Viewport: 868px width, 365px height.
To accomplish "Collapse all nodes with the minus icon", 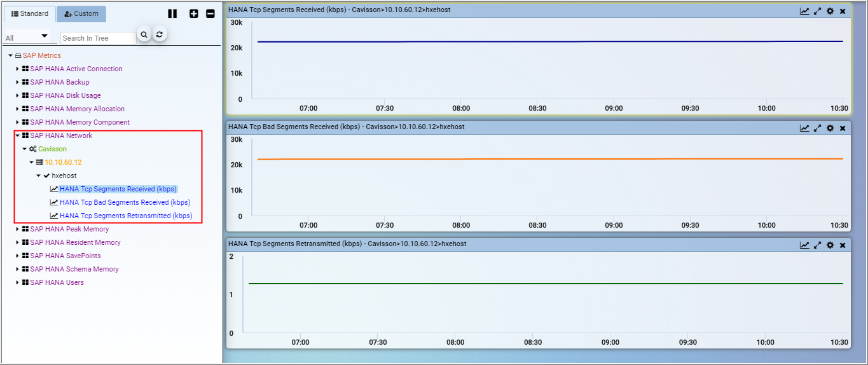I will (x=210, y=13).
